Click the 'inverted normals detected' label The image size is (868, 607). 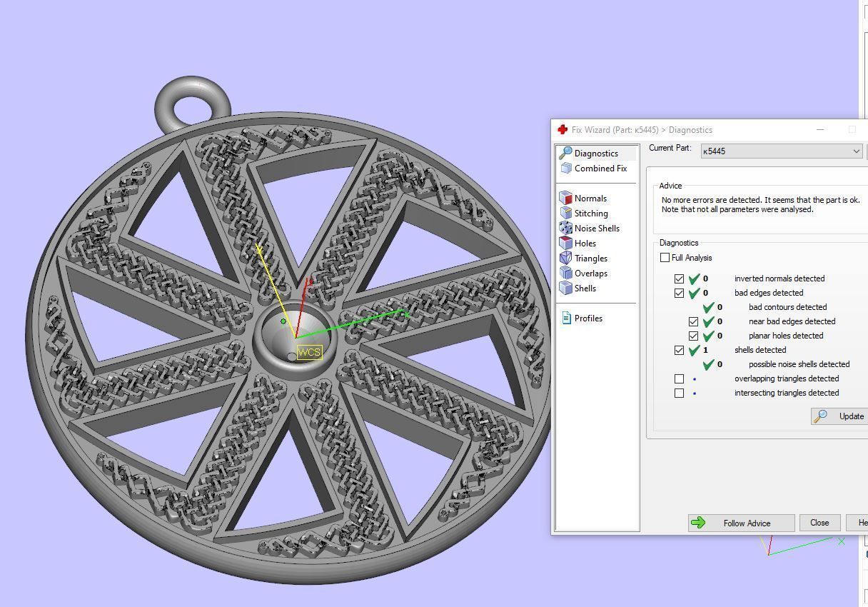pyautogui.click(x=779, y=279)
